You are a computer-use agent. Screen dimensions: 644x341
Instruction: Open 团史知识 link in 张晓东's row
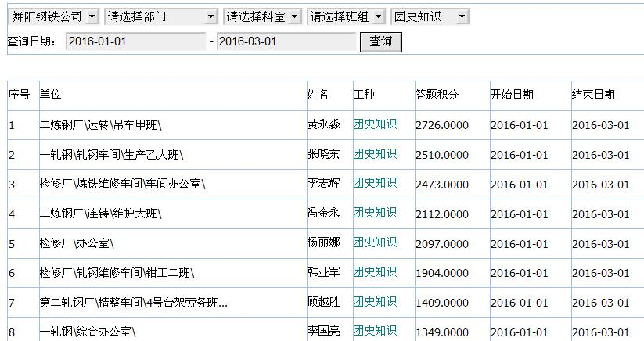pos(375,153)
